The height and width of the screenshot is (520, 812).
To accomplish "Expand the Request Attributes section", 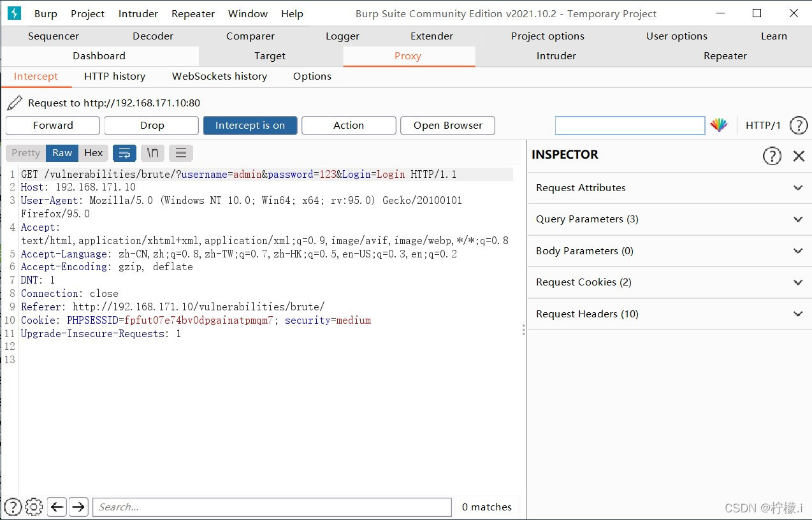I will click(669, 188).
